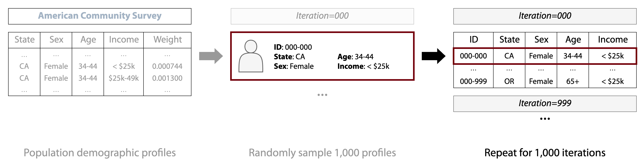The width and height of the screenshot is (644, 167).
Task: Select the 000-999 ID cell
Action: (473, 81)
